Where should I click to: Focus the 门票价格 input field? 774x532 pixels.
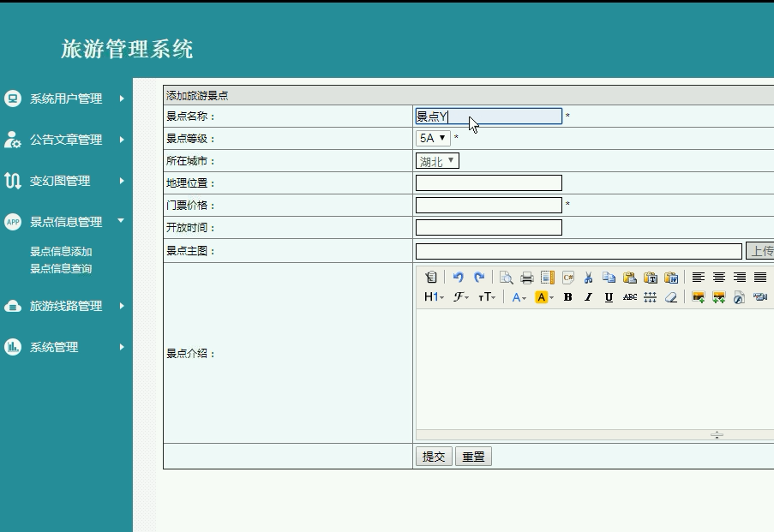[x=489, y=206]
